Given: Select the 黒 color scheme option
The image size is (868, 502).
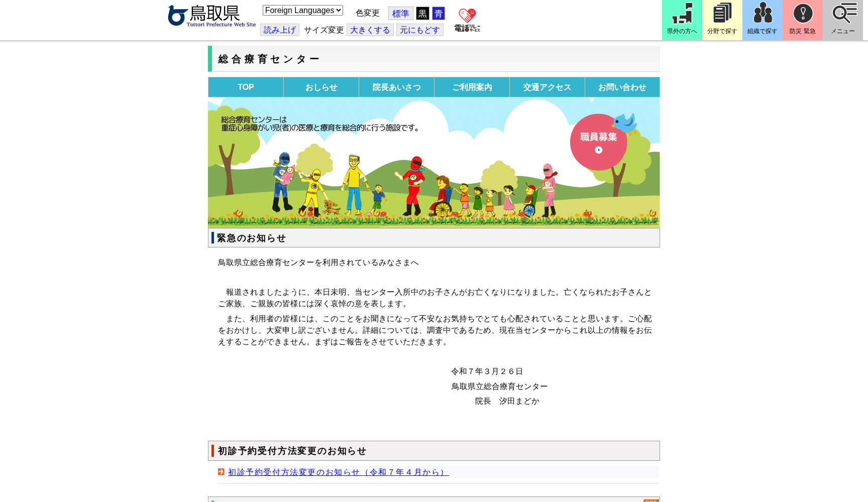Looking at the screenshot, I should (x=422, y=13).
